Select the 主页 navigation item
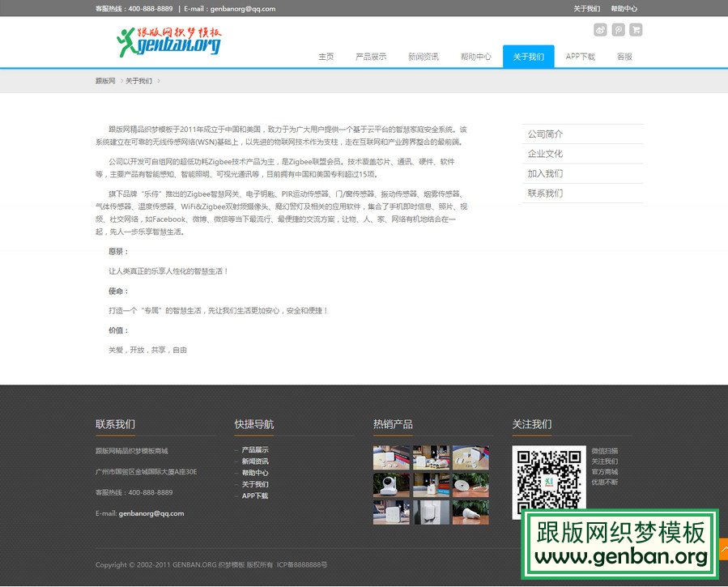 point(326,57)
